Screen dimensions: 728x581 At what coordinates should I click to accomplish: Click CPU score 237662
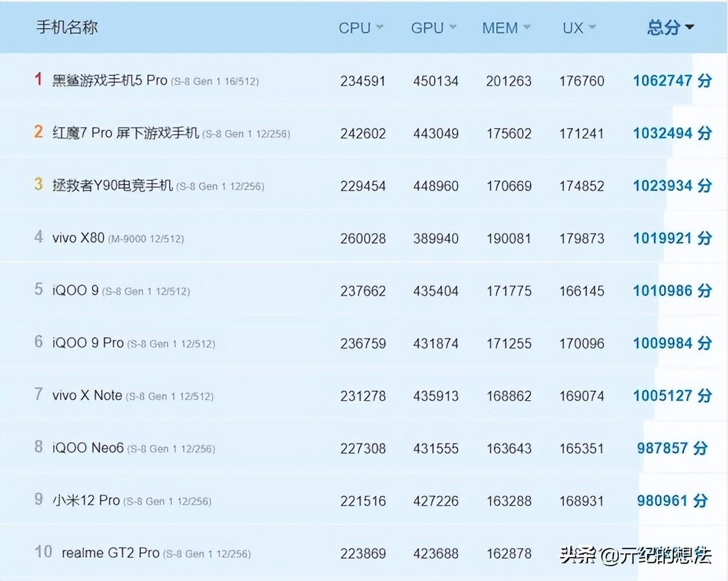coord(363,291)
